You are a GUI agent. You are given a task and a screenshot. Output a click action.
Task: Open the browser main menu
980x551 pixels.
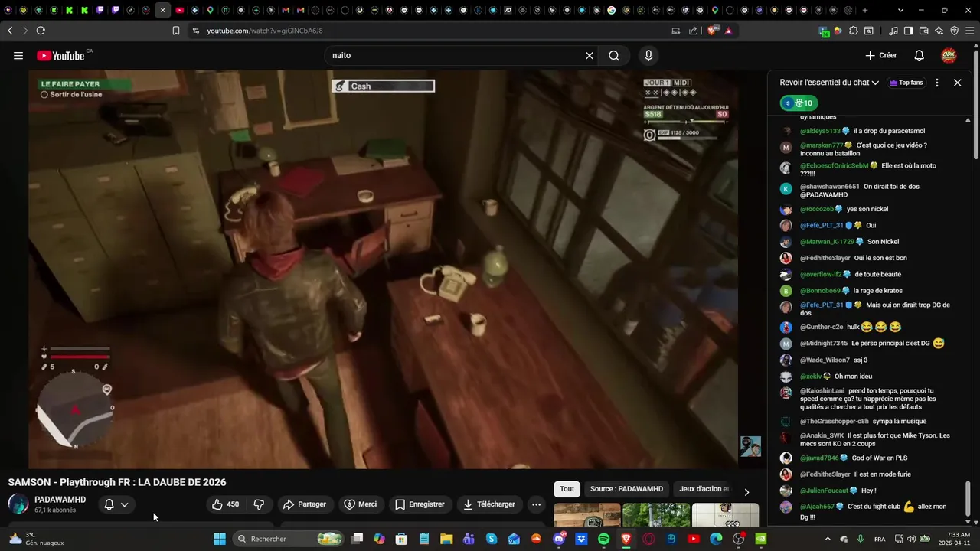pyautogui.click(x=969, y=31)
